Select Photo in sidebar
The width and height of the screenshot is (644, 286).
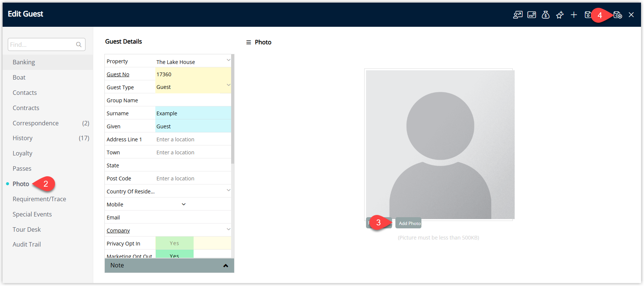click(21, 184)
